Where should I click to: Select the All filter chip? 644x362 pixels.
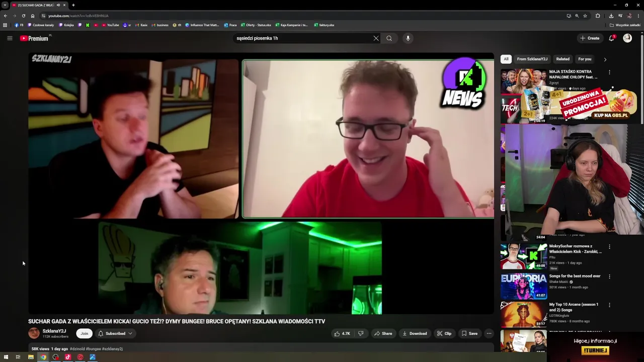[x=506, y=59]
